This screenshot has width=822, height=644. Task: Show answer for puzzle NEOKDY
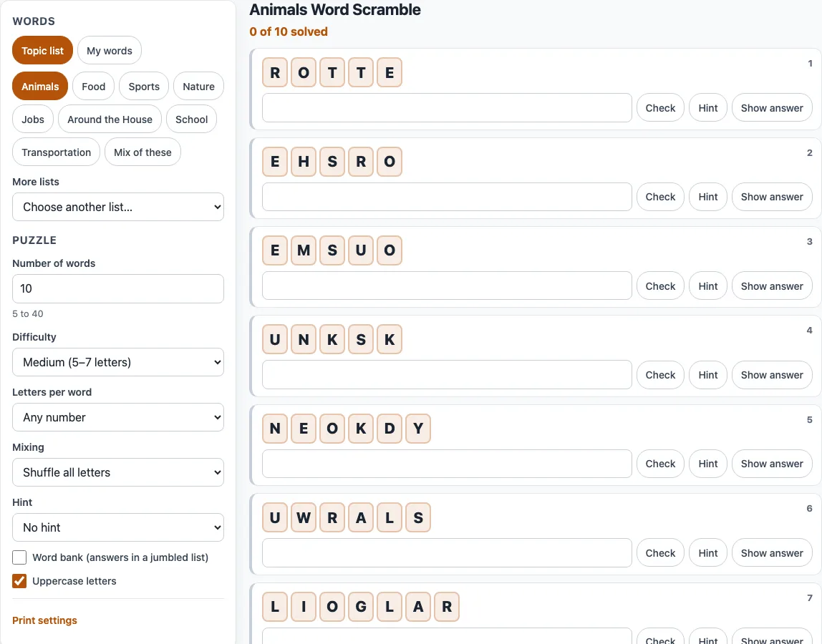(772, 464)
